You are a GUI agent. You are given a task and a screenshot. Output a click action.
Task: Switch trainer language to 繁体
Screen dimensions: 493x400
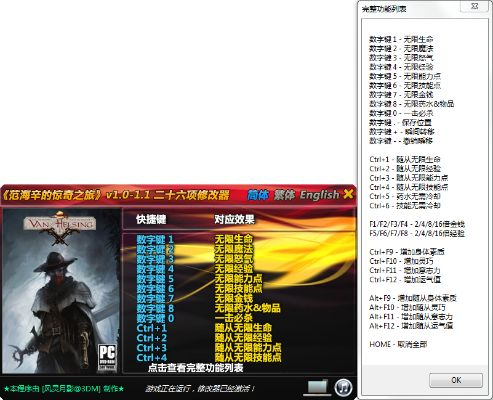(284, 195)
